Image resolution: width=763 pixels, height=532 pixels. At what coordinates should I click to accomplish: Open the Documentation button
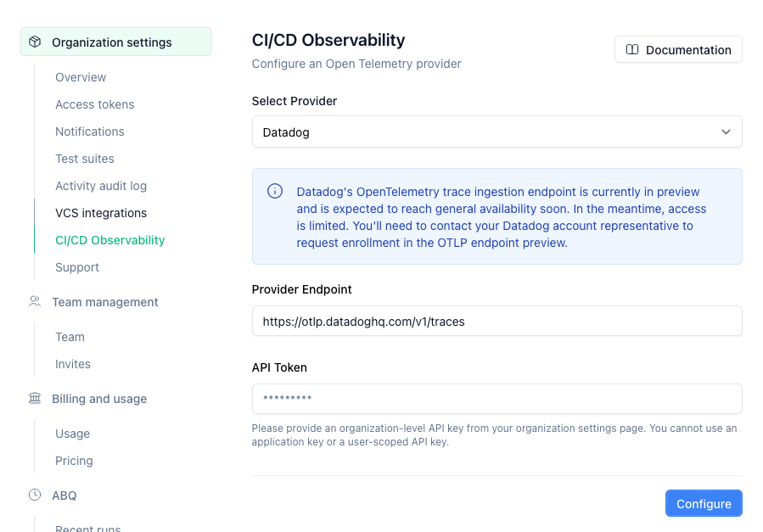678,50
